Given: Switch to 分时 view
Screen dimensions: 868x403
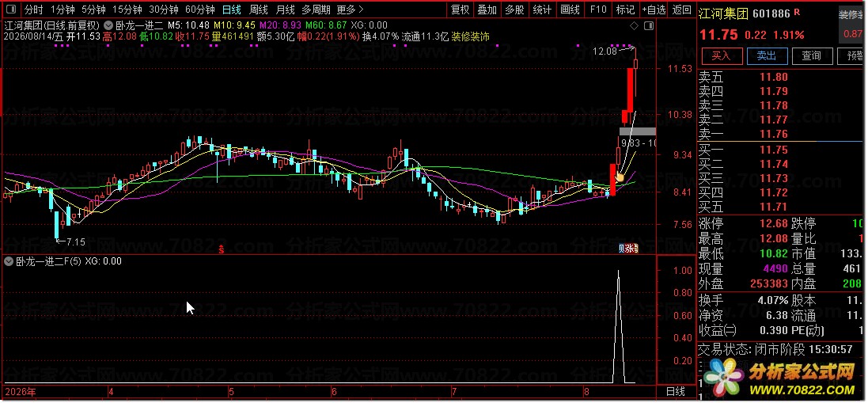Looking at the screenshot, I should click(x=34, y=10).
